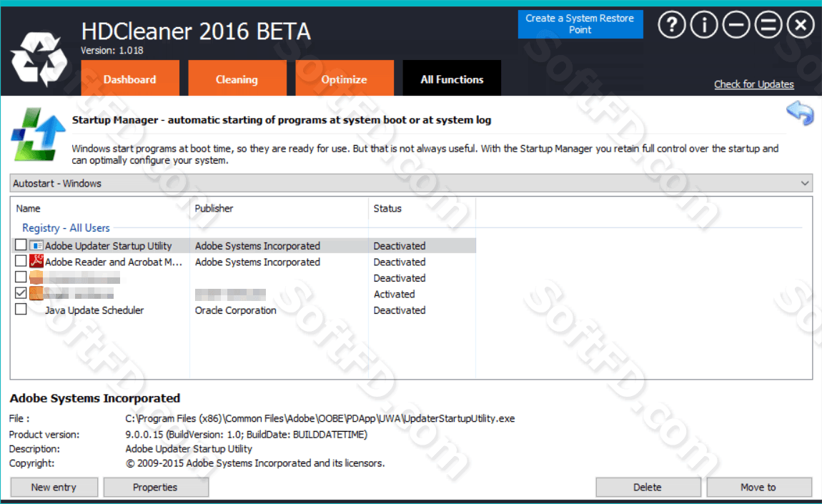This screenshot has height=504, width=822.
Task: Click Create a System Restore Point
Action: coord(580,24)
